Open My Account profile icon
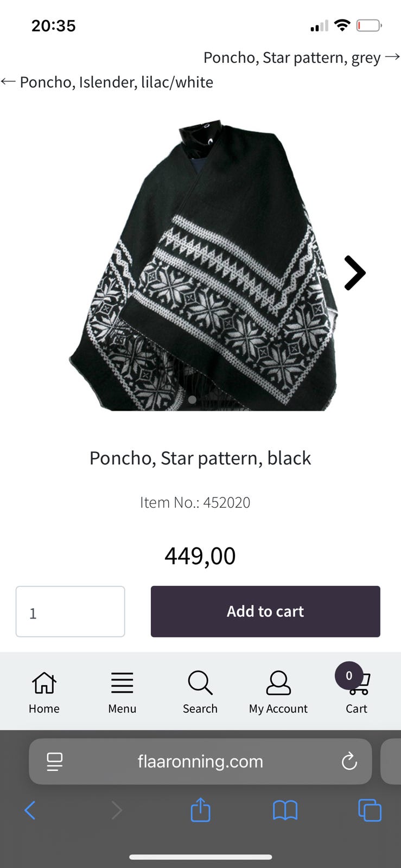Screen dimensions: 401x868 pyautogui.click(x=278, y=683)
